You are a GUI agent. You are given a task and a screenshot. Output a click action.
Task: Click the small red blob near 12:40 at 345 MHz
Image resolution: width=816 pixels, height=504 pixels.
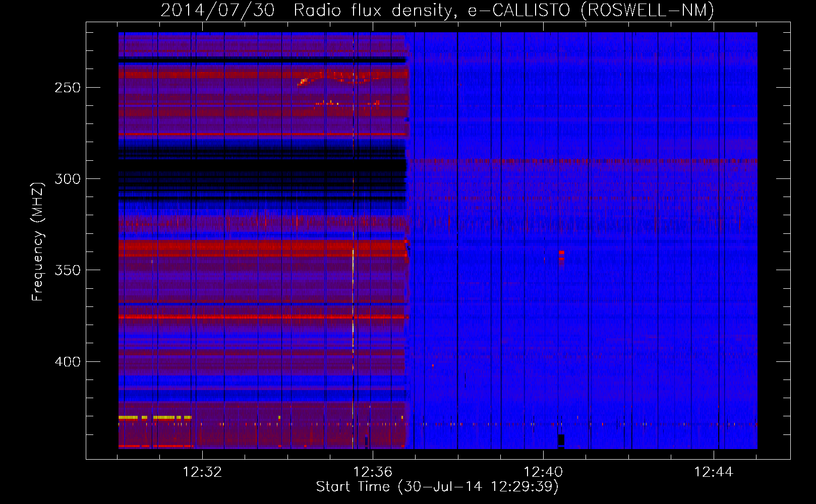[561, 257]
